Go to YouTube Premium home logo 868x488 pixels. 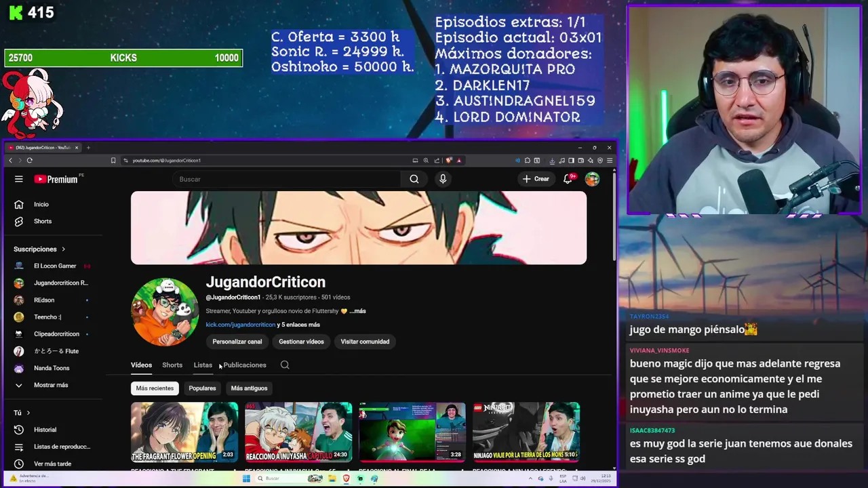pyautogui.click(x=56, y=179)
